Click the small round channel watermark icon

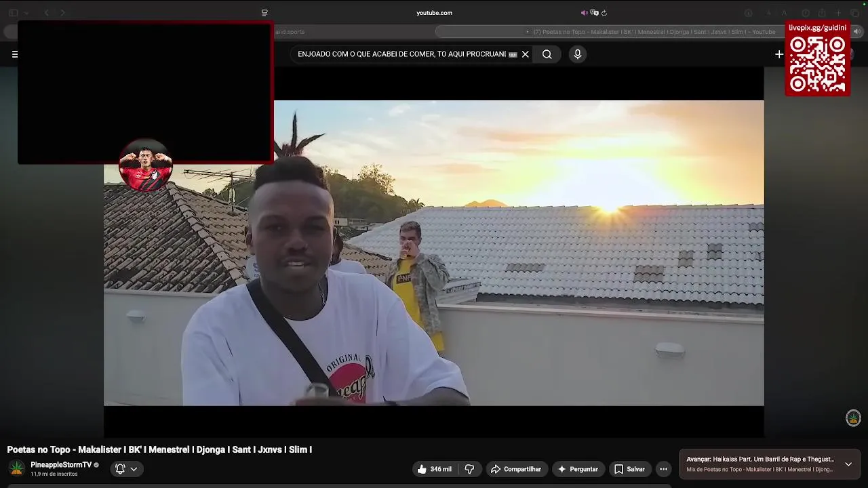click(x=853, y=418)
